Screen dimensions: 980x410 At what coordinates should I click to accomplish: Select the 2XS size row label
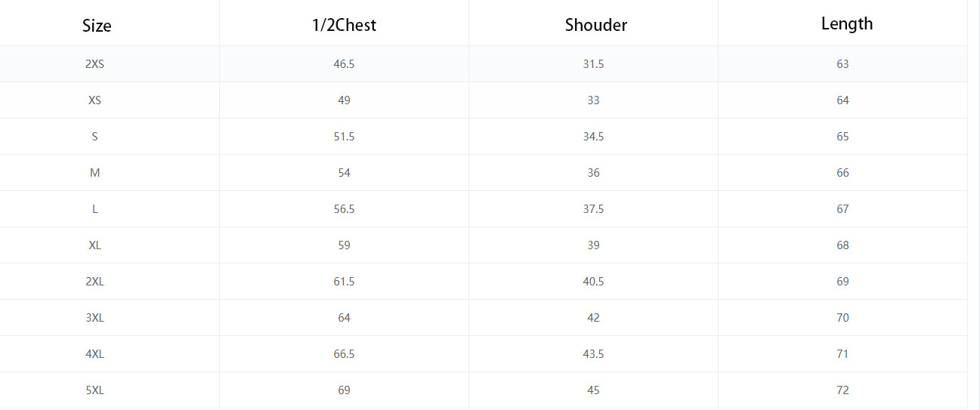pyautogui.click(x=94, y=64)
